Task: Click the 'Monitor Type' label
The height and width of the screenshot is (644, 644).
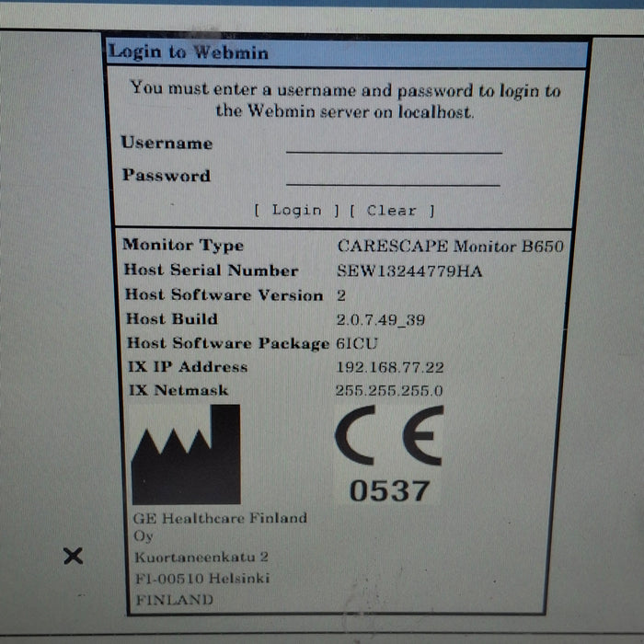Action: click(x=183, y=246)
